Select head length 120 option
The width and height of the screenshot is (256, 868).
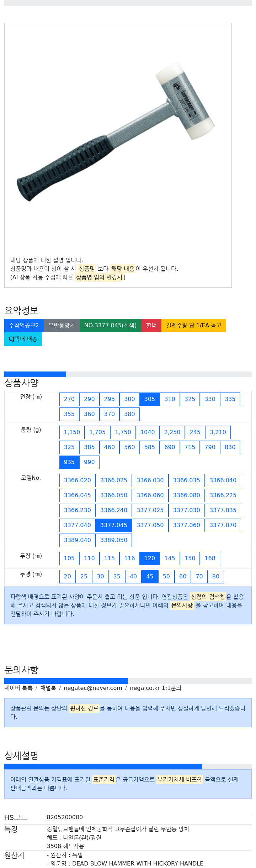(150, 558)
